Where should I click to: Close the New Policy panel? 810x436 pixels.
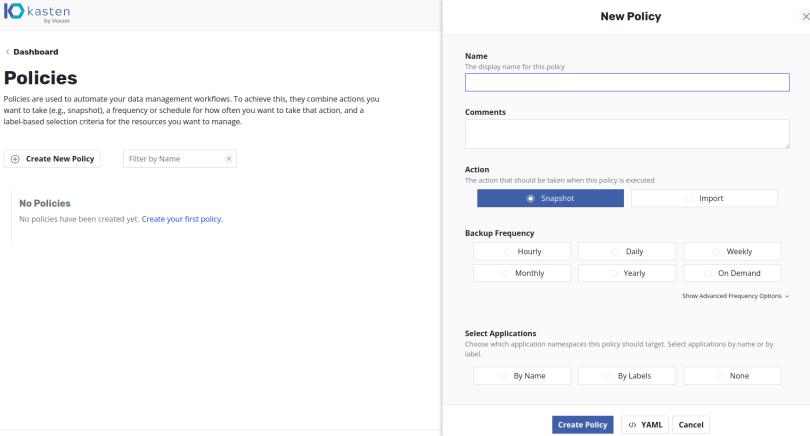coord(793,16)
